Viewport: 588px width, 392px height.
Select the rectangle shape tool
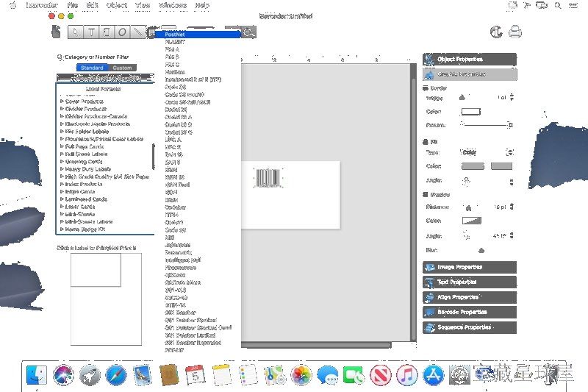(107, 32)
